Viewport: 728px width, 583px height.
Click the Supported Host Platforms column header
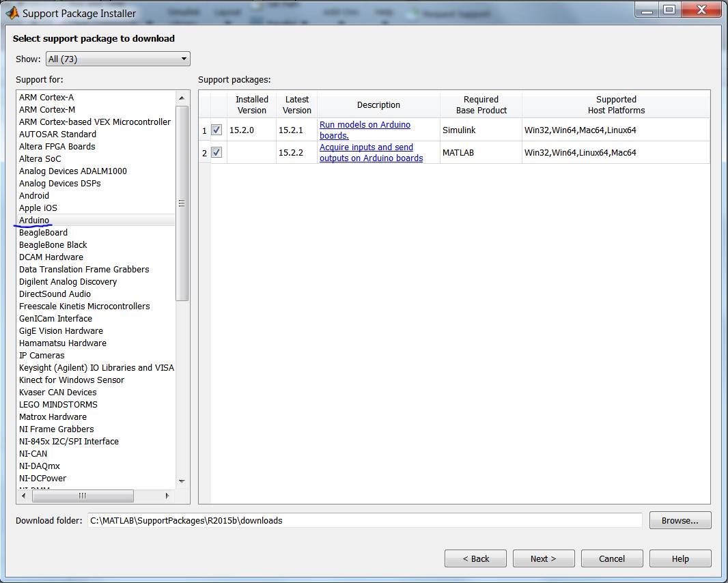(x=616, y=105)
